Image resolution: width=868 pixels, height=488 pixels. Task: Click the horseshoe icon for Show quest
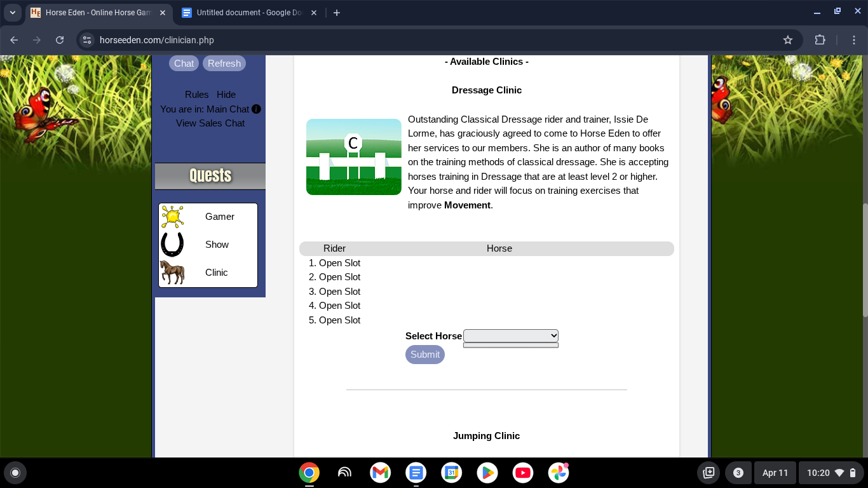(x=172, y=245)
